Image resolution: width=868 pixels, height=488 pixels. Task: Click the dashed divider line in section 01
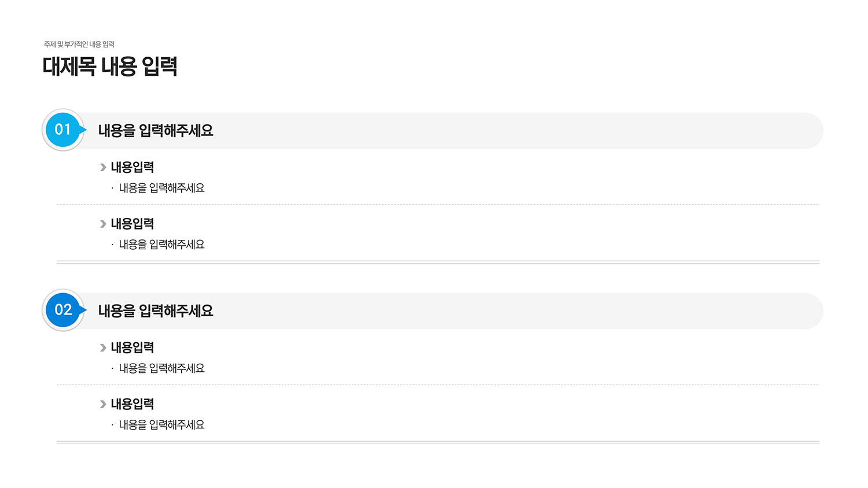[438, 205]
